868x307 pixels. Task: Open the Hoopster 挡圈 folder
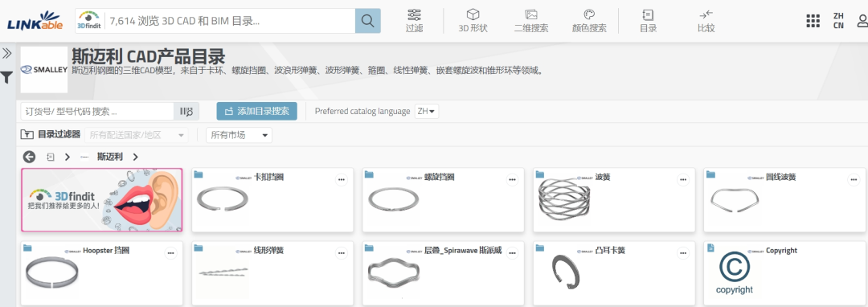pyautogui.click(x=102, y=273)
